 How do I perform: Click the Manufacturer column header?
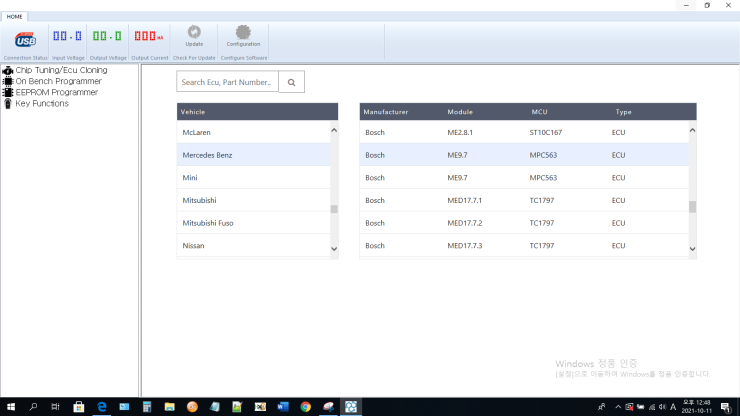click(386, 112)
